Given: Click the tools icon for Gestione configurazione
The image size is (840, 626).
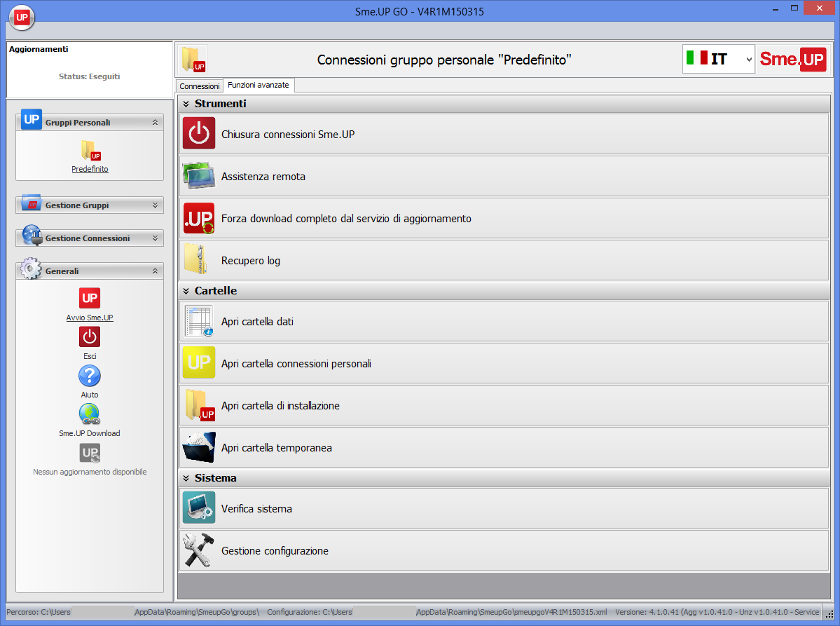Looking at the screenshot, I should pos(199,550).
